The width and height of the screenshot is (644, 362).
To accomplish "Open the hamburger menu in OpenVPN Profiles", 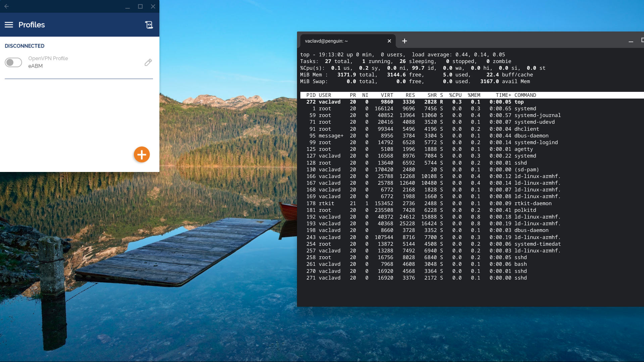I will 9,25.
